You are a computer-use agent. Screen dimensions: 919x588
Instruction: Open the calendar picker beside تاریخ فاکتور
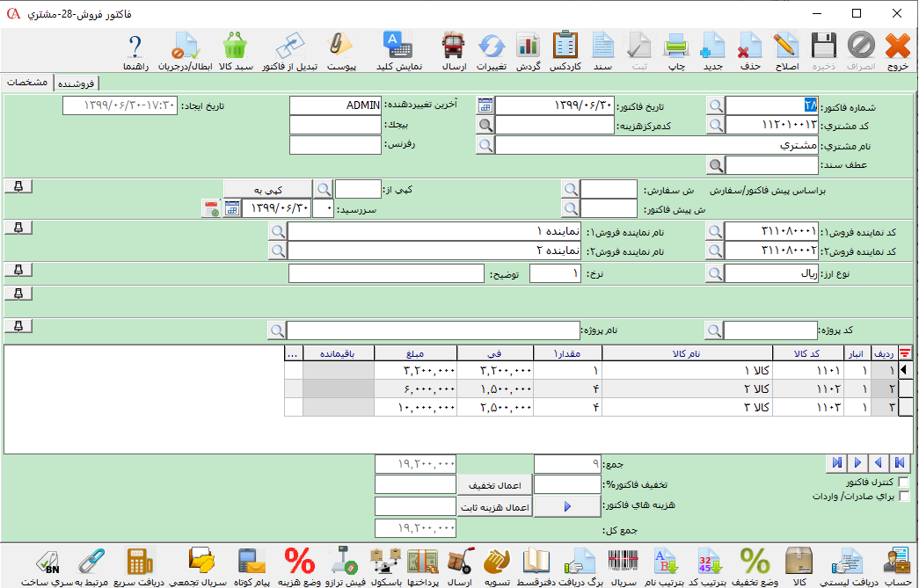point(485,105)
